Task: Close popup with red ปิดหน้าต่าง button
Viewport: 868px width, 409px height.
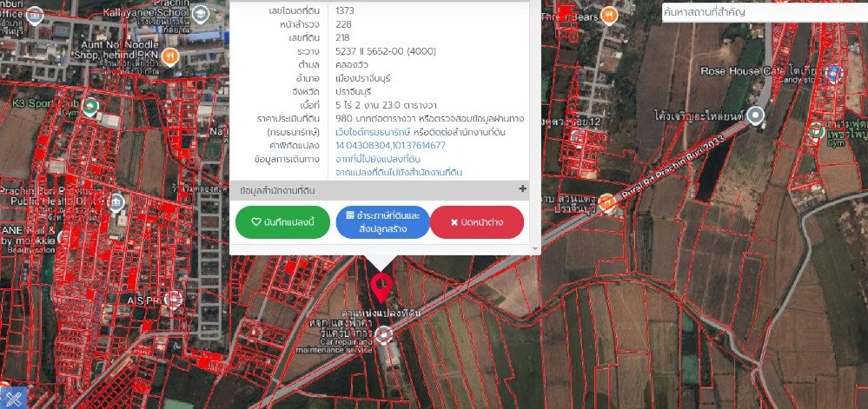Action: tap(477, 222)
